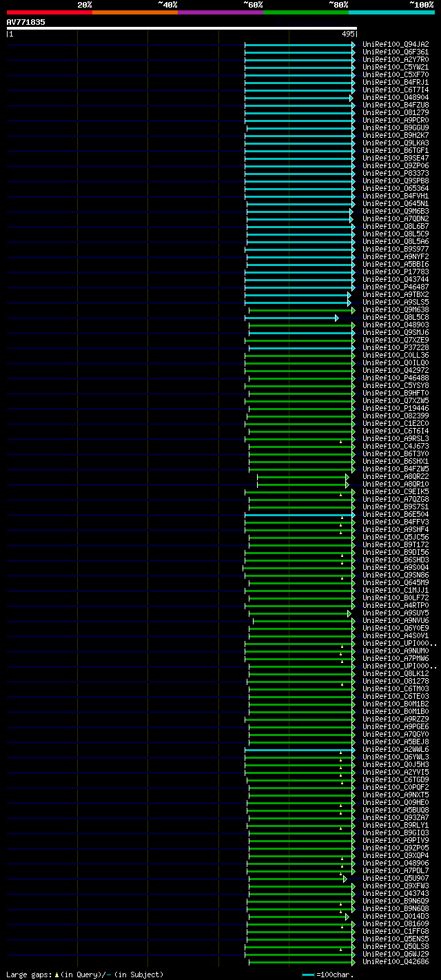441x980 pixels.
Task: Click the red 20% identity legend segment
Action: (49, 12)
